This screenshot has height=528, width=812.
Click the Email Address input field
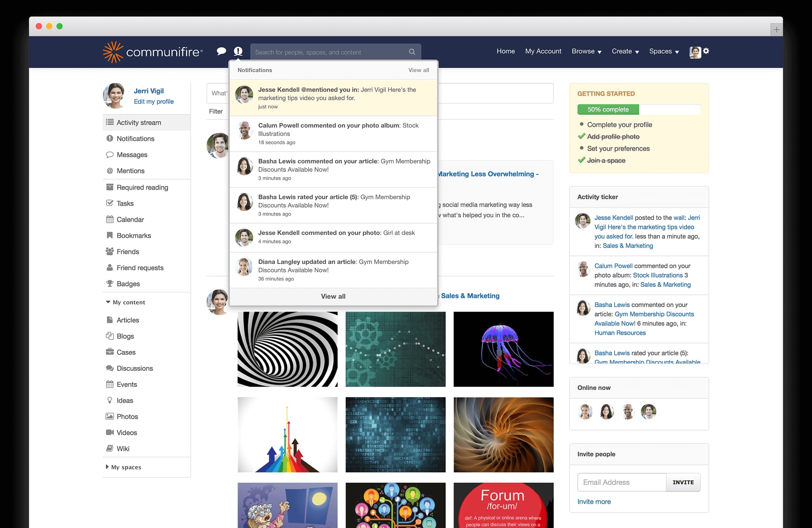[622, 482]
